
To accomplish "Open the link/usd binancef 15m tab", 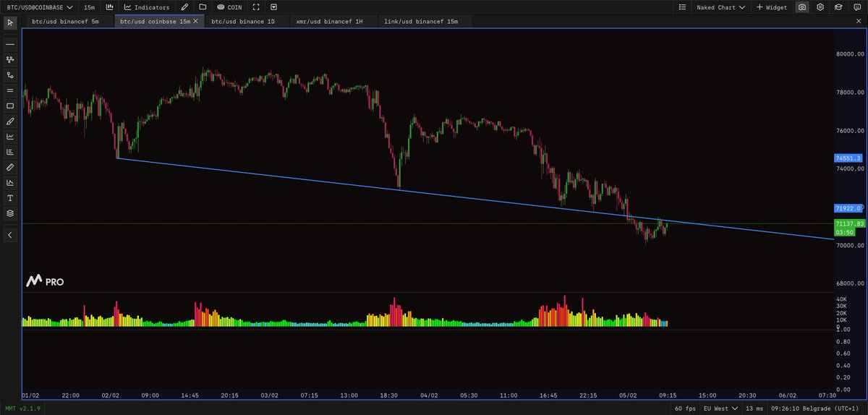I will (422, 22).
